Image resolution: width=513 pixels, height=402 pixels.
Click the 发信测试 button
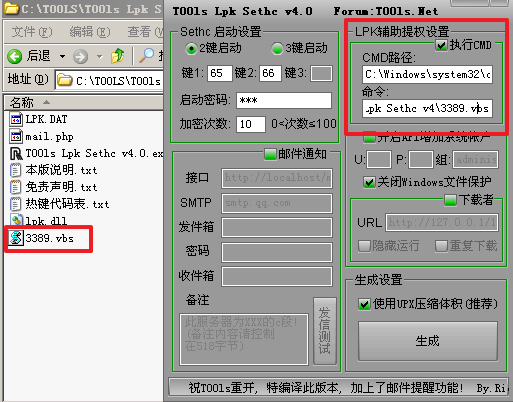(325, 331)
